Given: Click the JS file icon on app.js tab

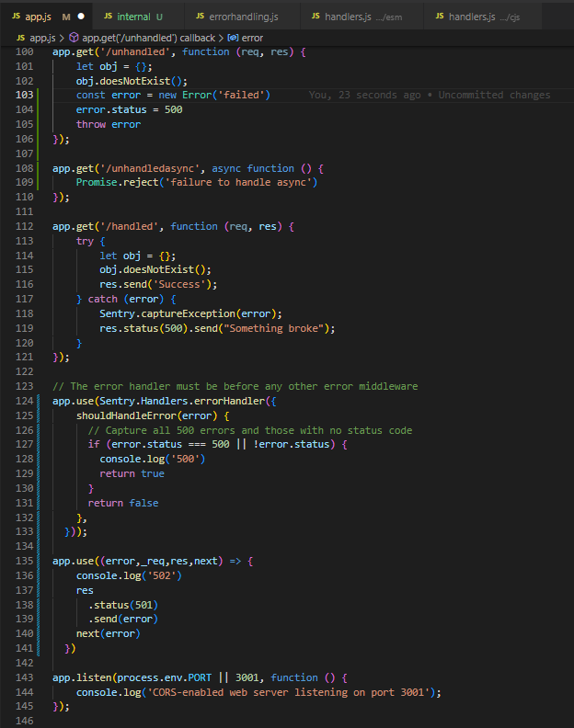Looking at the screenshot, I should point(16,17).
